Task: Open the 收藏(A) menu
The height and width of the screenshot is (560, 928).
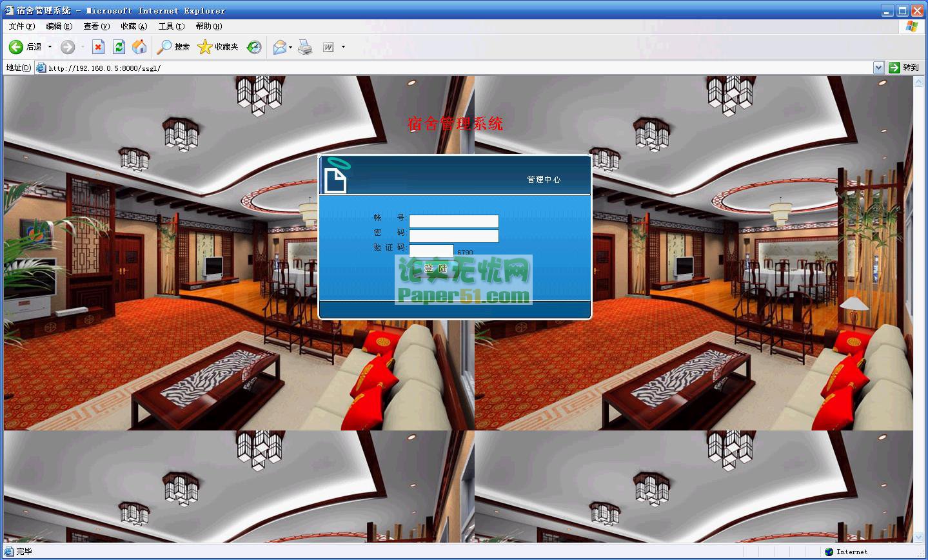Action: [134, 26]
